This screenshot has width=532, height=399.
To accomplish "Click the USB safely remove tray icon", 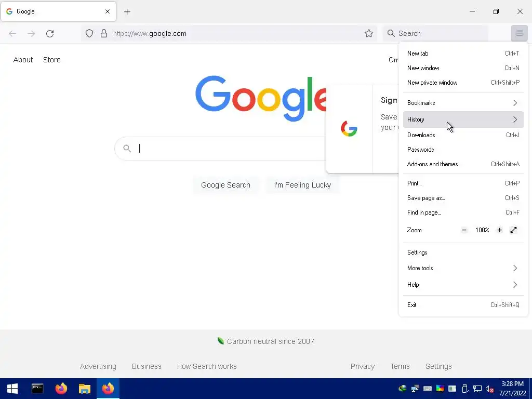I will tap(465, 389).
